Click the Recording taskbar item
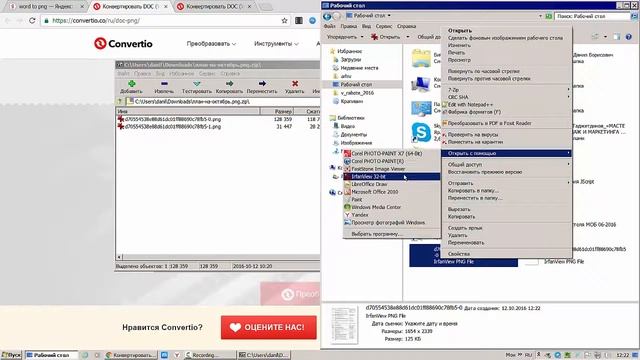The height and width of the screenshot is (360, 640). [210, 355]
